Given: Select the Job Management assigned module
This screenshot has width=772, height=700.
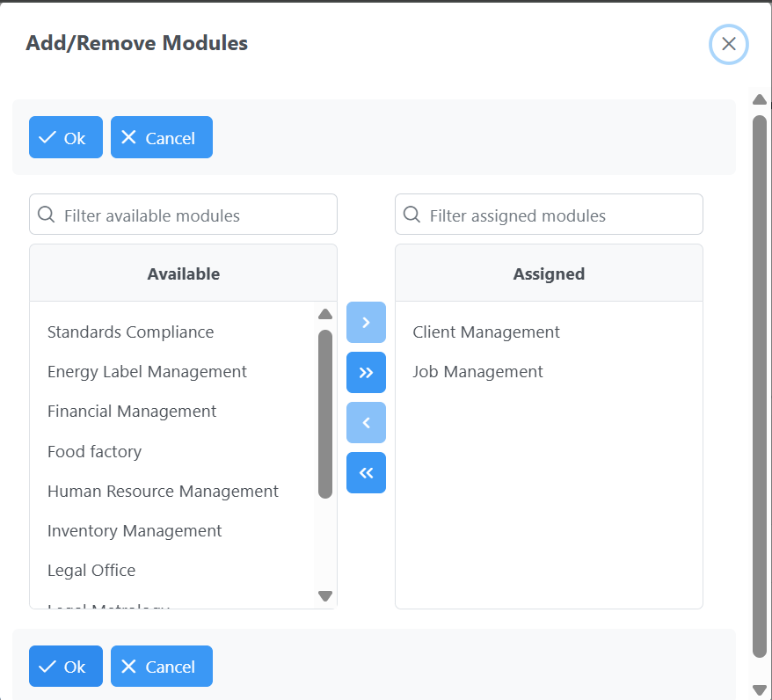Looking at the screenshot, I should pyautogui.click(x=477, y=371).
